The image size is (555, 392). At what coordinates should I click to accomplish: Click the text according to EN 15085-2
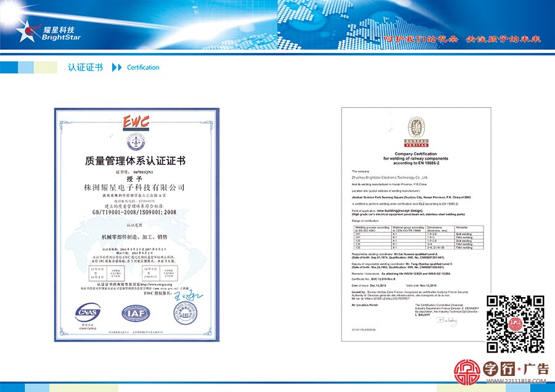pyautogui.click(x=416, y=163)
